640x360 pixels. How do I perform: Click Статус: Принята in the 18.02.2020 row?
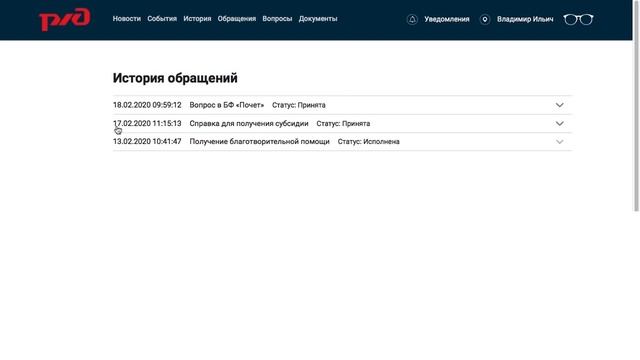[299, 105]
